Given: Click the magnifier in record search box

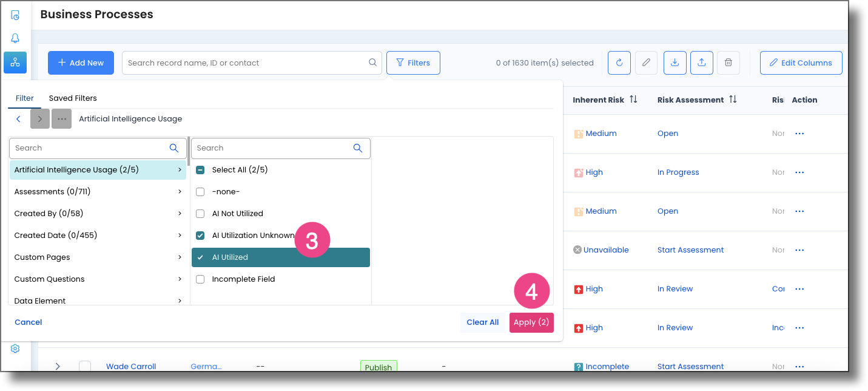Looking at the screenshot, I should pyautogui.click(x=372, y=63).
